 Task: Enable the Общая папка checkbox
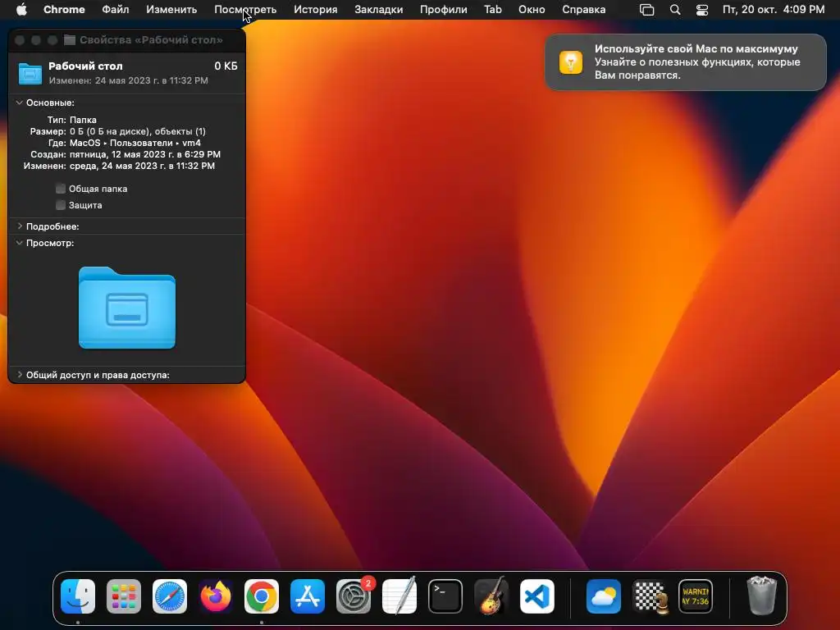point(61,189)
